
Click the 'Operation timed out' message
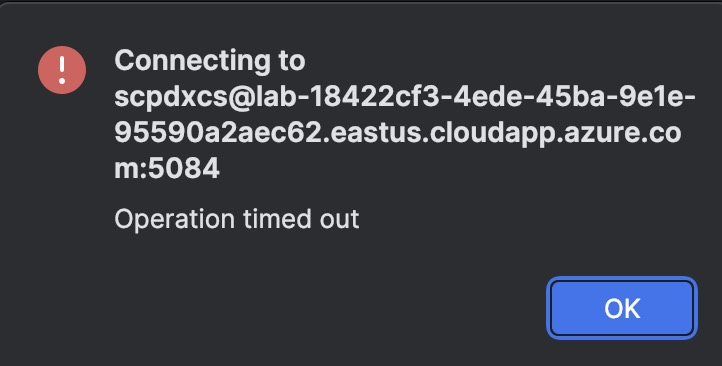(237, 219)
